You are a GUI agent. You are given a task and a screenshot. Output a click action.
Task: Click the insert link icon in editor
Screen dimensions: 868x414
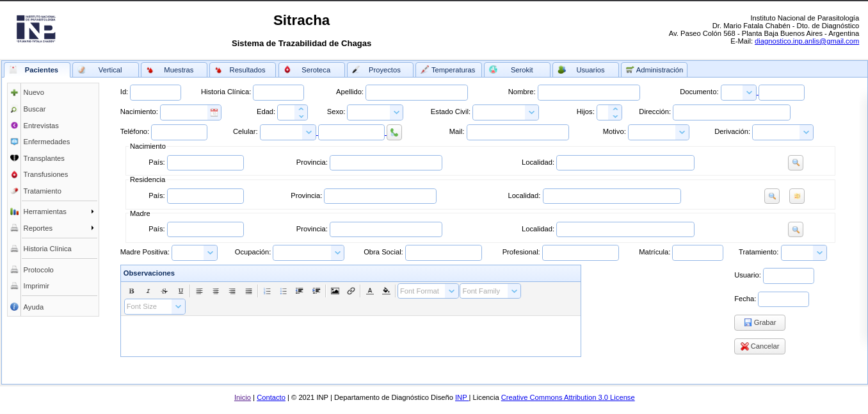point(351,291)
